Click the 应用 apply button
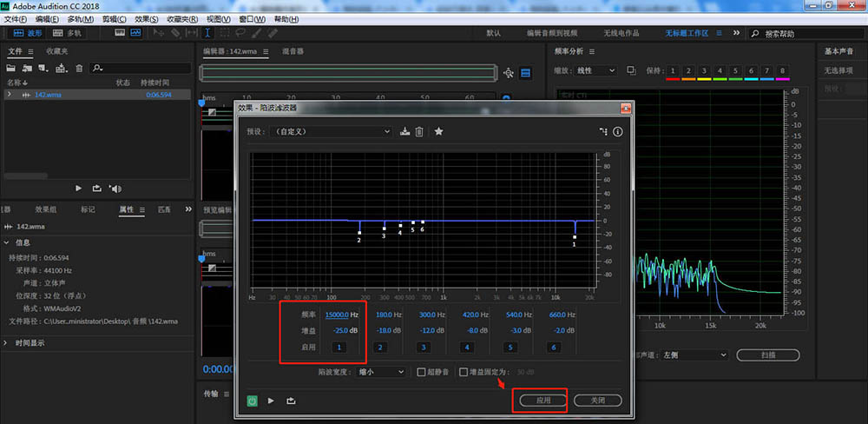This screenshot has width=868, height=424. pos(543,401)
